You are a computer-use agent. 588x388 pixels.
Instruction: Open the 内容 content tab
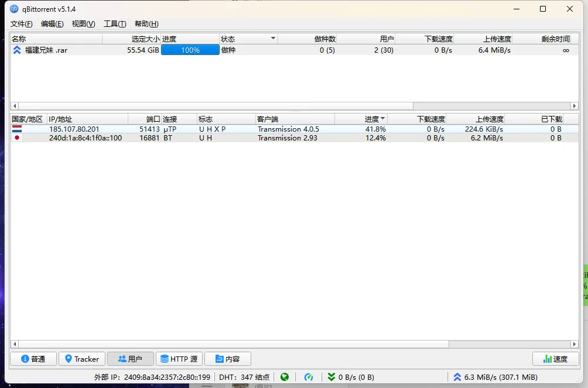(x=227, y=359)
